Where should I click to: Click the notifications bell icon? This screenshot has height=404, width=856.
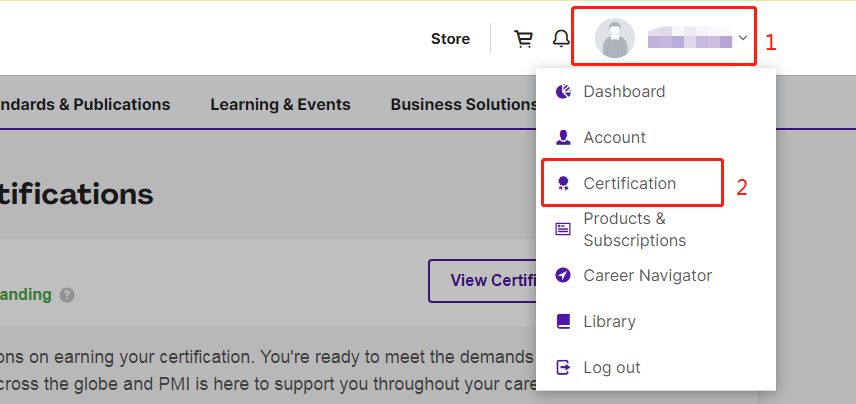click(x=561, y=38)
